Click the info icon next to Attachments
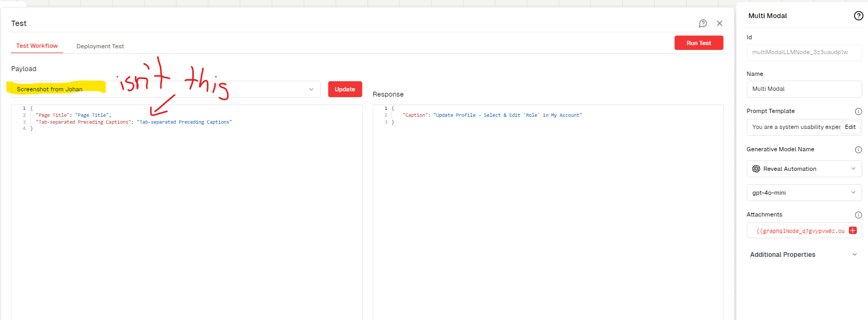Screen dimensions: 868x320 tap(858, 215)
